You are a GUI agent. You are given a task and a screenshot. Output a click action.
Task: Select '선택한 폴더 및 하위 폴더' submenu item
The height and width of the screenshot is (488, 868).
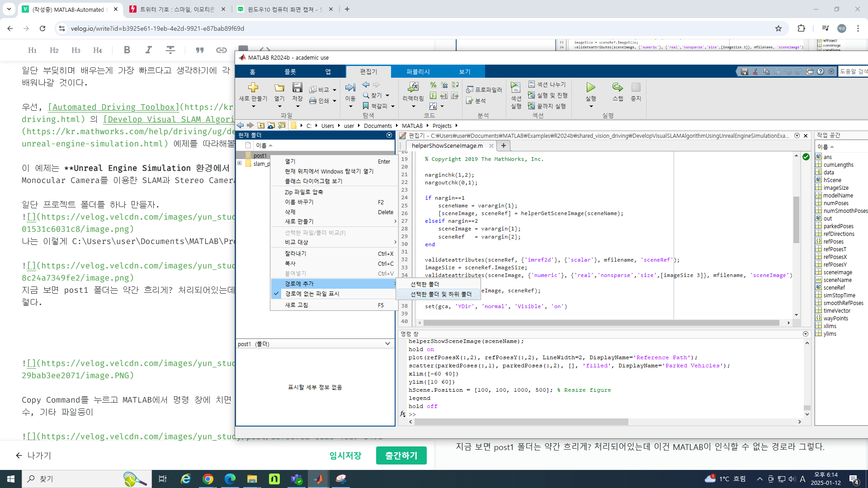[441, 294]
